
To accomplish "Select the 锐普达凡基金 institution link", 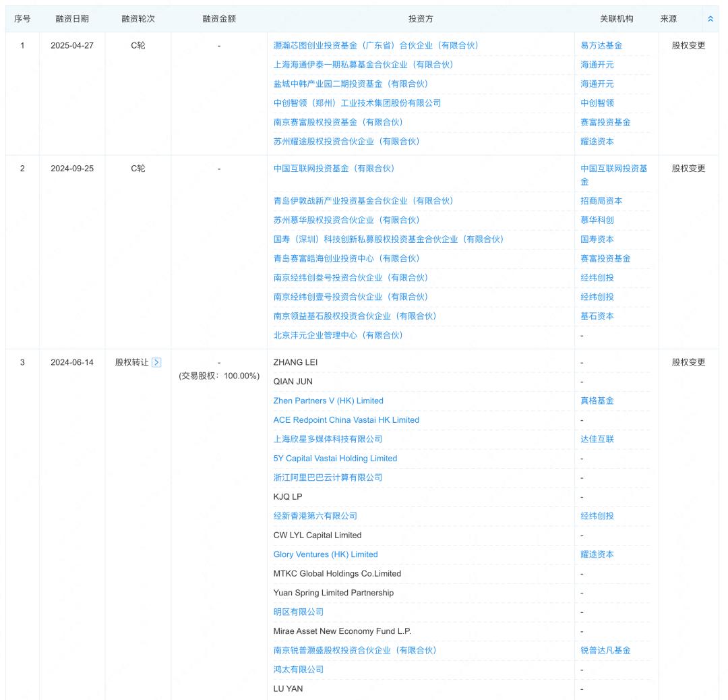I will point(605,650).
